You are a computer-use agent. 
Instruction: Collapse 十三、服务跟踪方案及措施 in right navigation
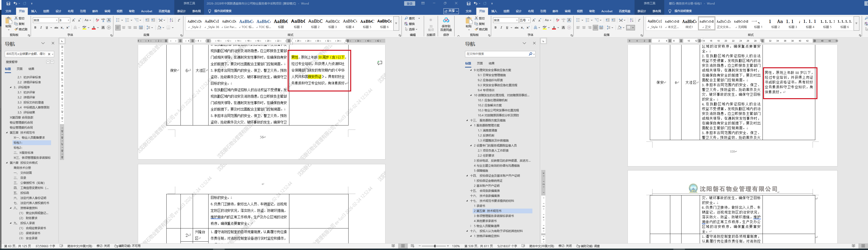(x=467, y=120)
